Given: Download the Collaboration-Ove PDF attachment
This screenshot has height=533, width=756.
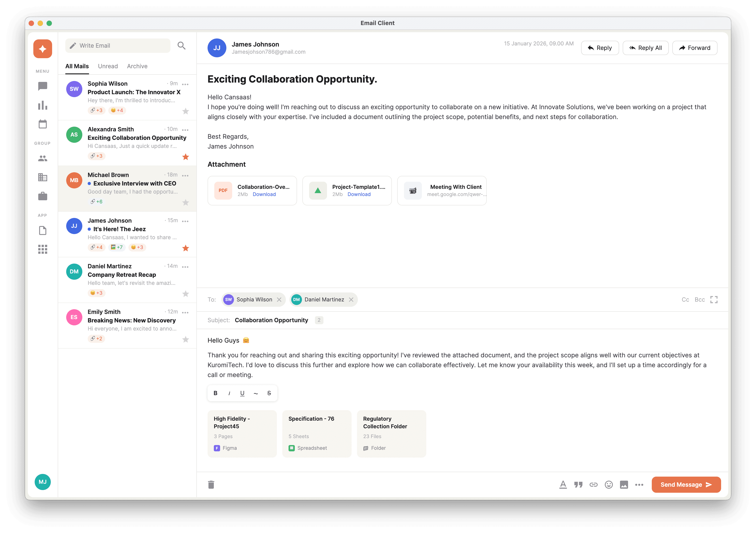Looking at the screenshot, I should [x=264, y=194].
